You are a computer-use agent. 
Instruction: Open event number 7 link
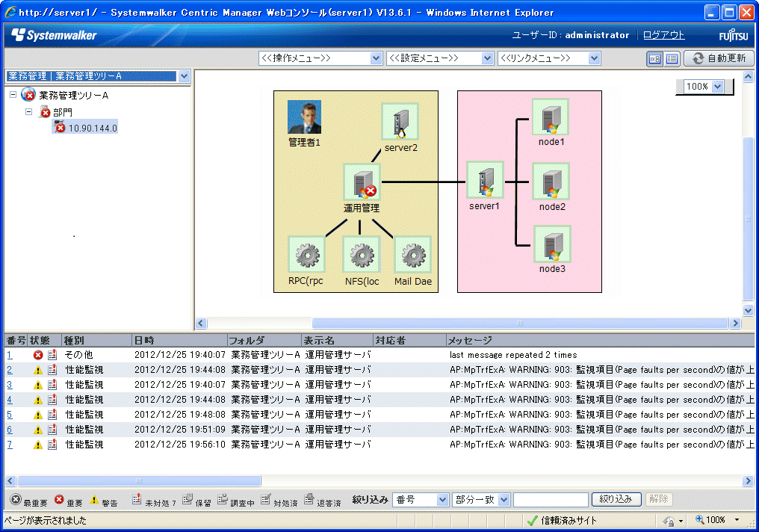pos(10,445)
